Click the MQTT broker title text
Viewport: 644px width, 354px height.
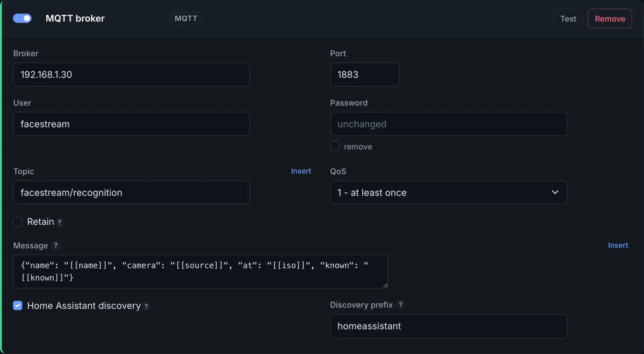point(75,19)
